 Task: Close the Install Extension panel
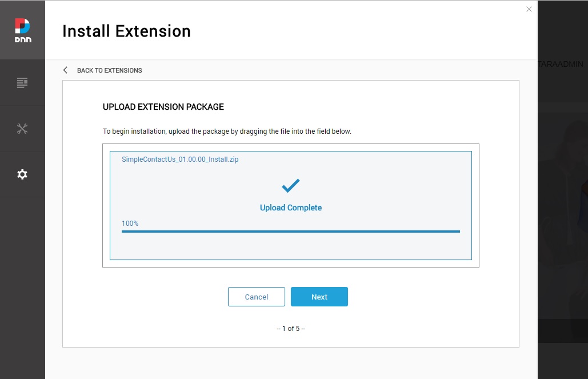tap(529, 9)
